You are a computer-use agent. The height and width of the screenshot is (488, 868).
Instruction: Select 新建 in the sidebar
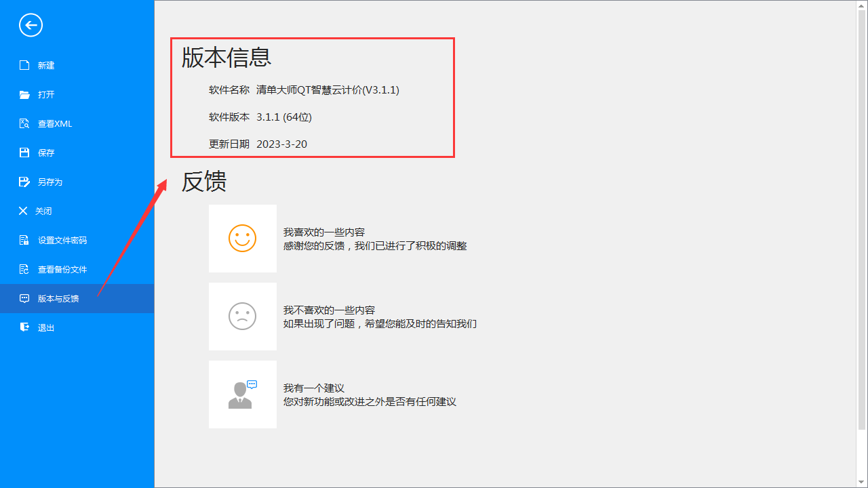77,65
